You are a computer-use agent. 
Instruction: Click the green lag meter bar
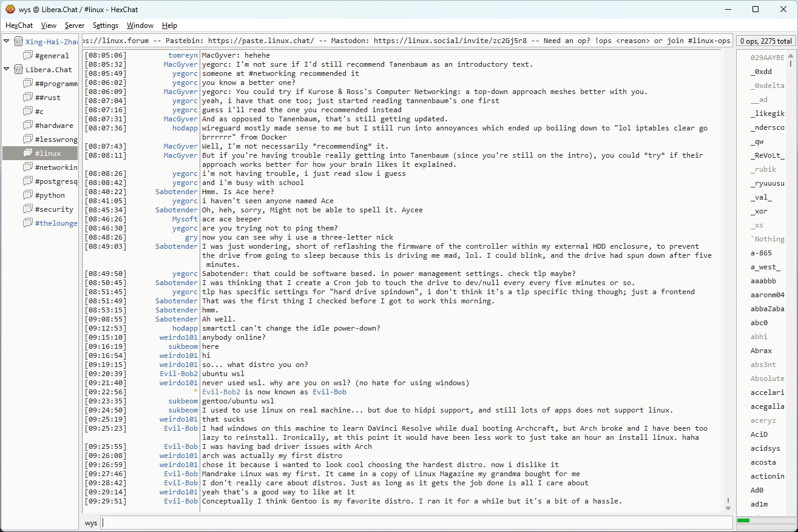[x=743, y=520]
